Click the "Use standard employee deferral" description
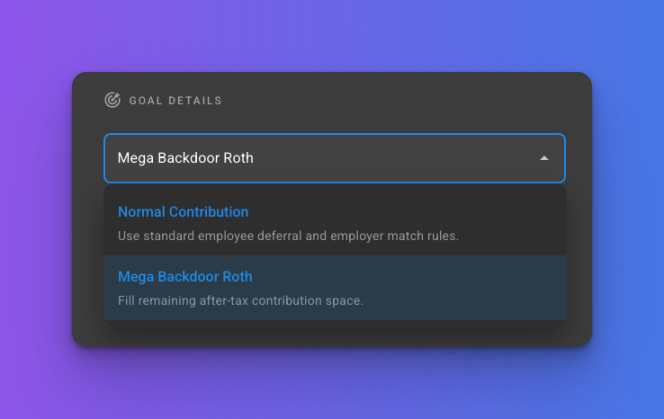The width and height of the screenshot is (664, 419). [288, 237]
